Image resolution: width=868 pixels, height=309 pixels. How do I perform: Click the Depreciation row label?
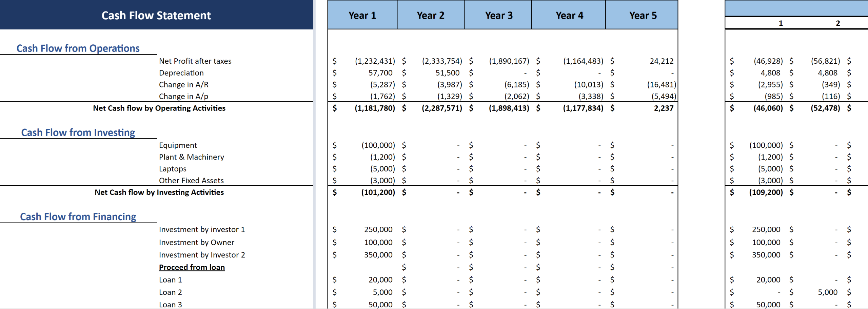tap(181, 73)
